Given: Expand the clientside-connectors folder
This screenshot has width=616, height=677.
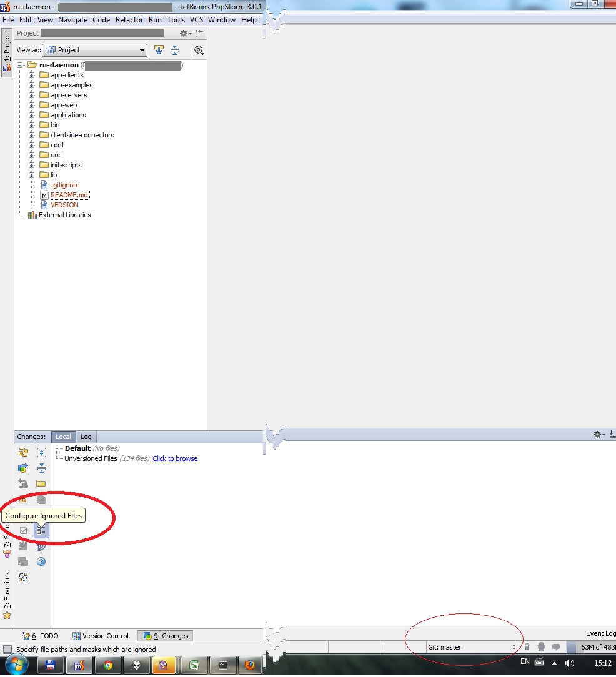Looking at the screenshot, I should pyautogui.click(x=31, y=135).
